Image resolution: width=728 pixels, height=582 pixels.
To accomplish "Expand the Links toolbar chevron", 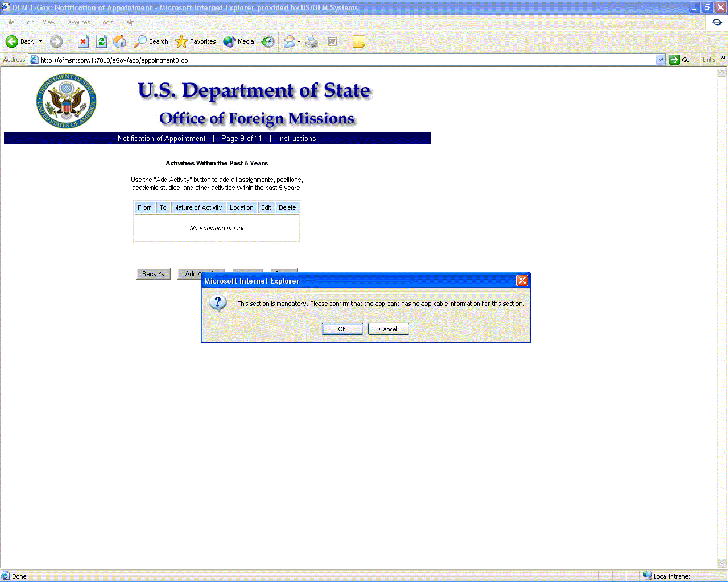I will point(723,57).
